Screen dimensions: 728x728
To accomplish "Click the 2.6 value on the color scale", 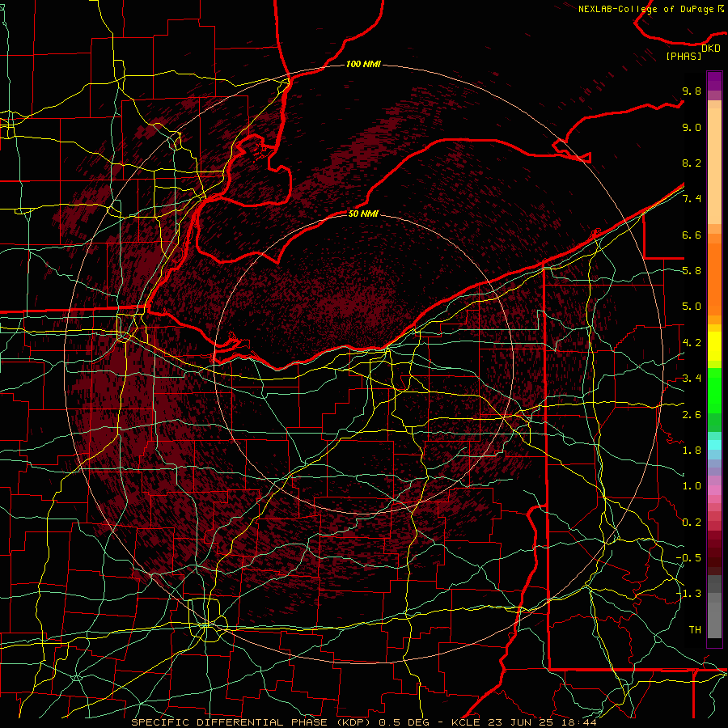I will pyautogui.click(x=692, y=415).
